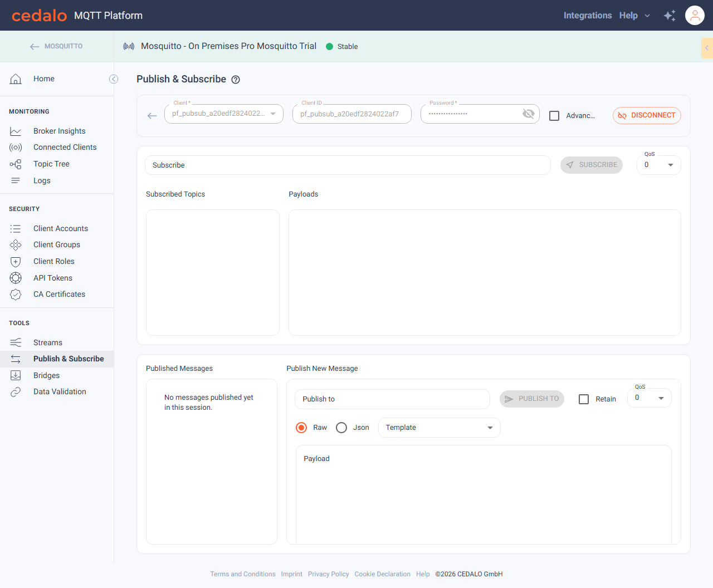Expand the orange right-edge panel tab
The image size is (713, 588).
pyautogui.click(x=707, y=48)
